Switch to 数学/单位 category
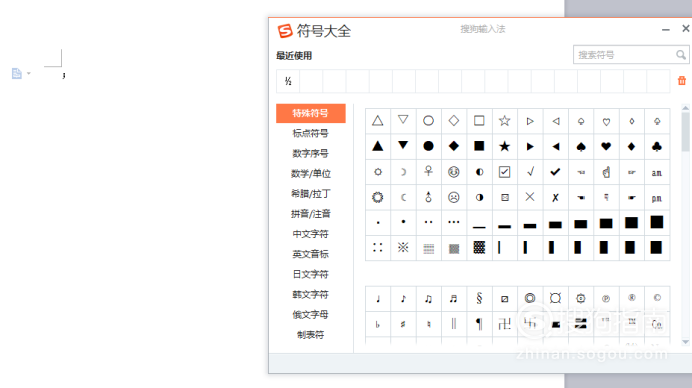Viewport: 692px width, 388px height. pyautogui.click(x=311, y=174)
